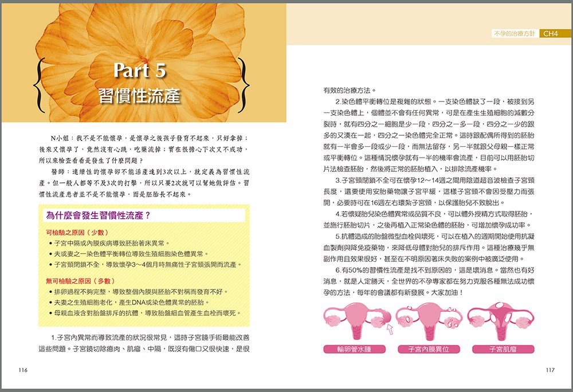Click the header text 不孕的治療方針
Image resolution: width=573 pixels, height=392 pixels.
pyautogui.click(x=515, y=34)
